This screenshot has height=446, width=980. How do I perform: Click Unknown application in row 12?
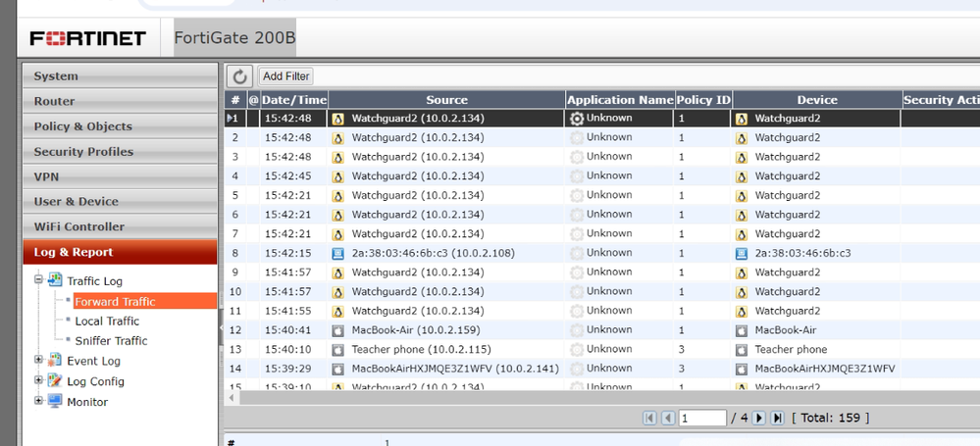point(609,329)
